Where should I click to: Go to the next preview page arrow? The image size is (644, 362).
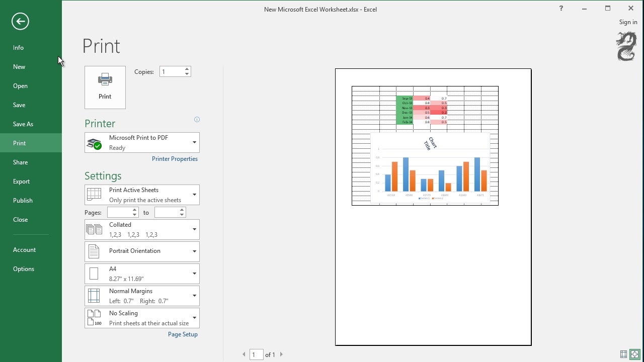pos(281,354)
